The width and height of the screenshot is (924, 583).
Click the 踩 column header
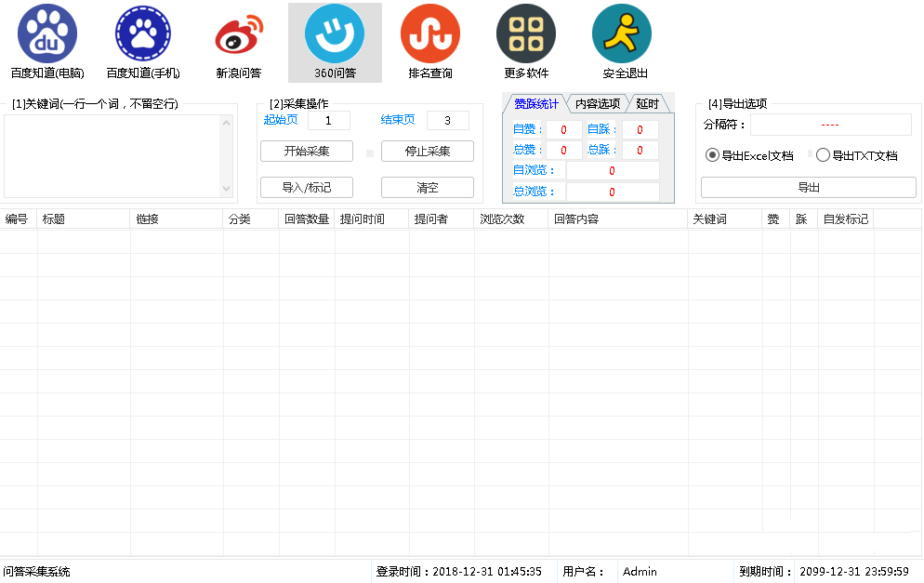[x=804, y=219]
